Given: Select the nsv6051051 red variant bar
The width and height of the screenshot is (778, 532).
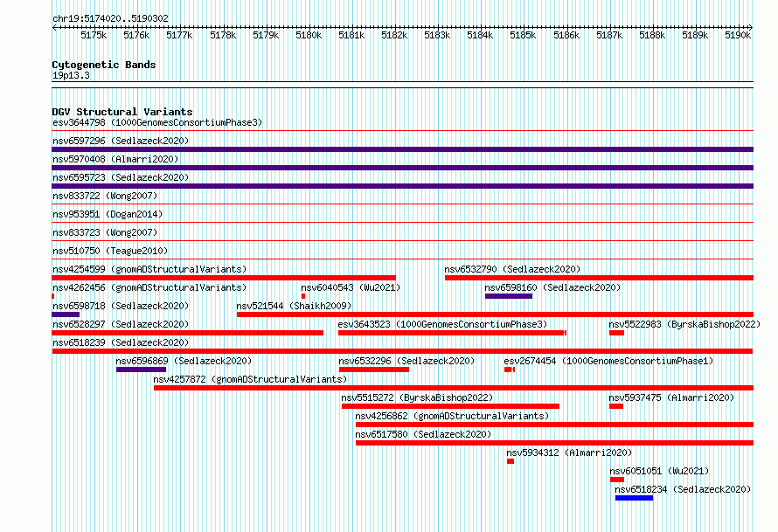Looking at the screenshot, I should click(x=617, y=480).
